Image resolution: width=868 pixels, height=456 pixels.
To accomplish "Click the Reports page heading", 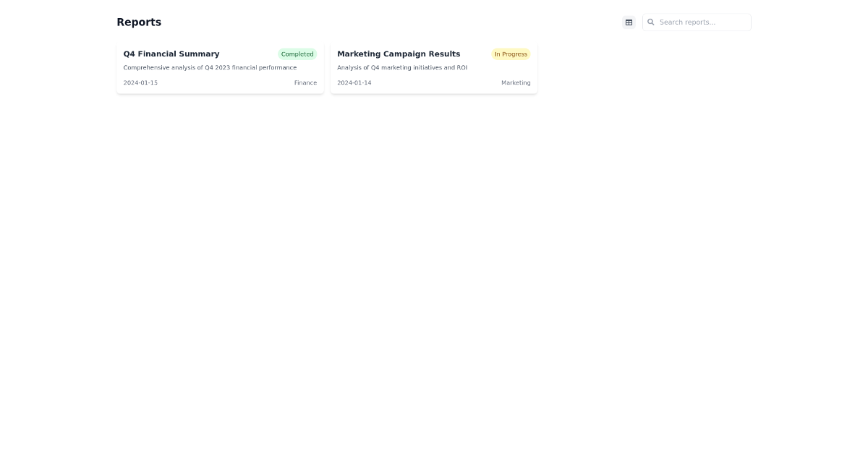I will (139, 22).
